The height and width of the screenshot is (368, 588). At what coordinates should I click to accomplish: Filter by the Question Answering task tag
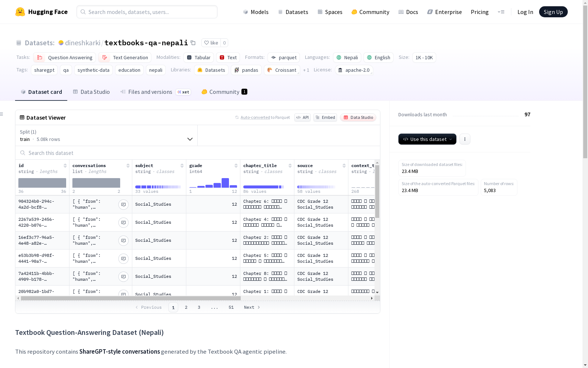click(x=65, y=57)
